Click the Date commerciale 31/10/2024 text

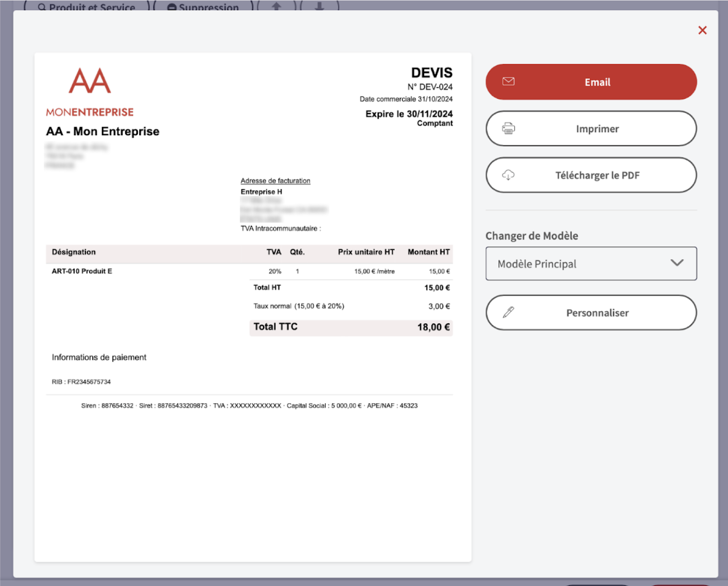406,99
